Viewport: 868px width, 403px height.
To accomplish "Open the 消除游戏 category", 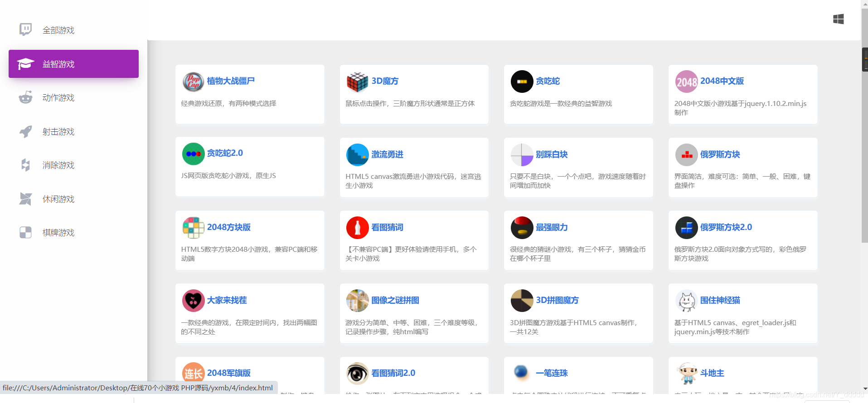I will pyautogui.click(x=73, y=165).
